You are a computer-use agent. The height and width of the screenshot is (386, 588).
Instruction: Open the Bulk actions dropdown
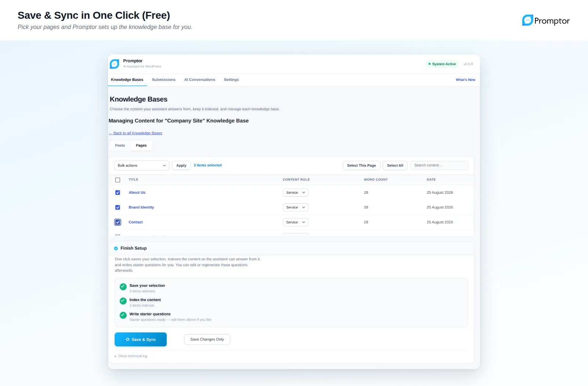click(x=141, y=165)
